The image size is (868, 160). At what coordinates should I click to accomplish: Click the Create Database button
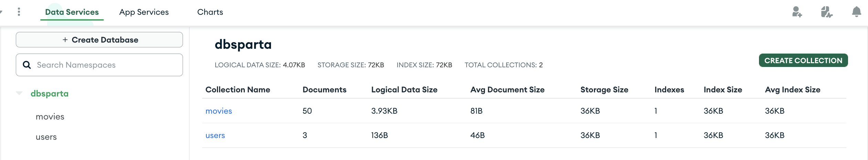click(x=99, y=40)
